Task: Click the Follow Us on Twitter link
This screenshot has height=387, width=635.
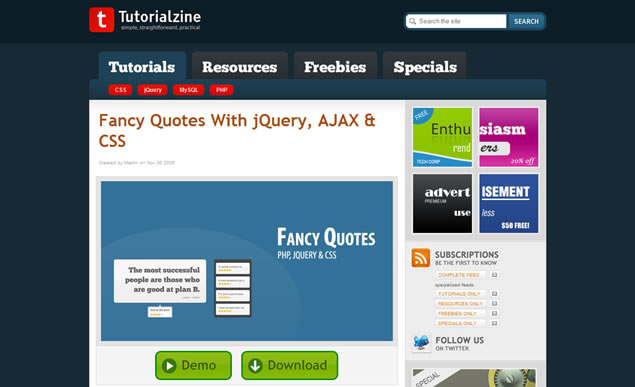Action: (460, 343)
